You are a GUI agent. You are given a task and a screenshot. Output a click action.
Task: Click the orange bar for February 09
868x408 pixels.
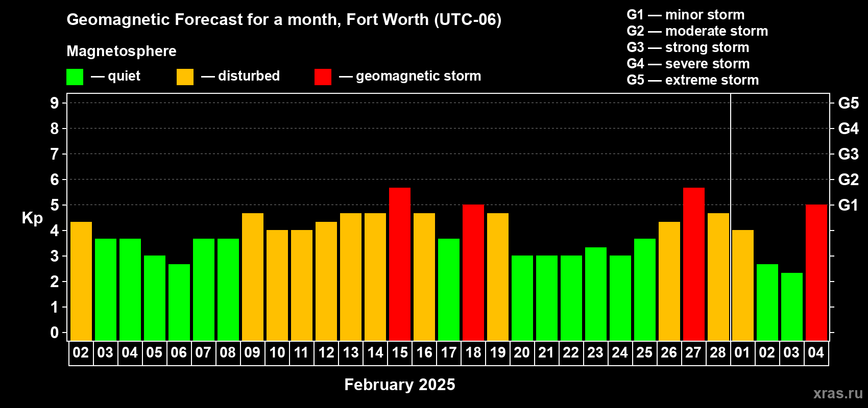[x=253, y=277]
